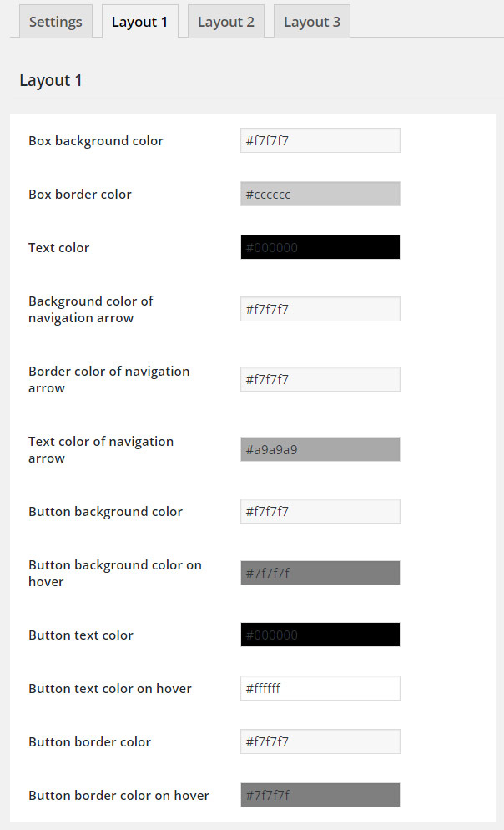Click the Box background color field
This screenshot has height=830, width=504.
(x=320, y=140)
